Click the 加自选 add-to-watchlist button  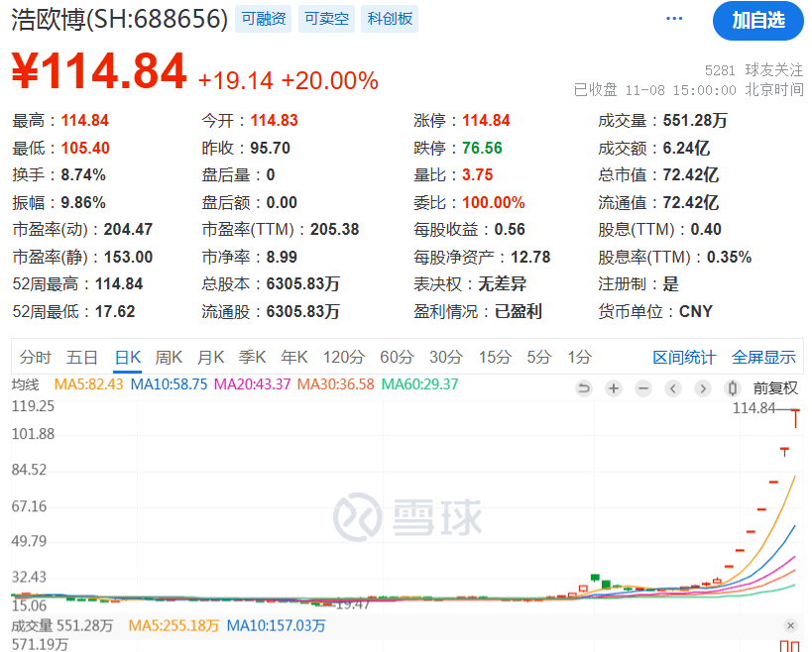[757, 22]
